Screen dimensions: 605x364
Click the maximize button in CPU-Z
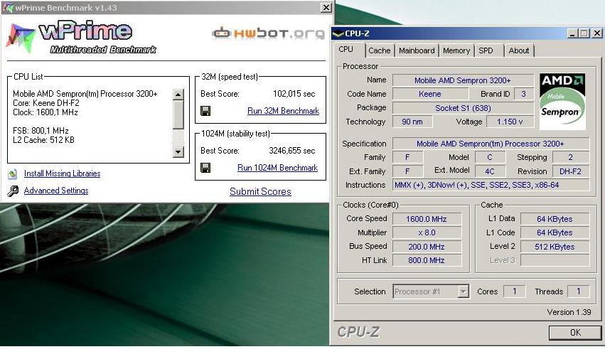tap(584, 33)
